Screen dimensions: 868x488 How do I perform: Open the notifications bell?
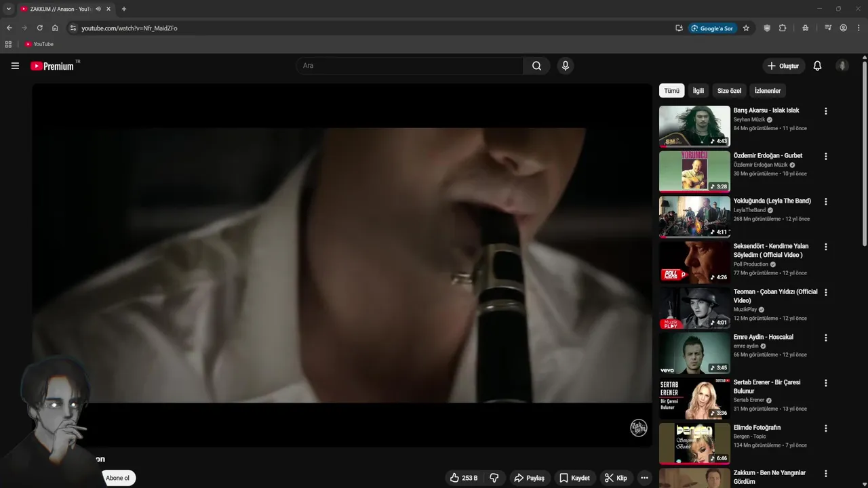pos(817,66)
